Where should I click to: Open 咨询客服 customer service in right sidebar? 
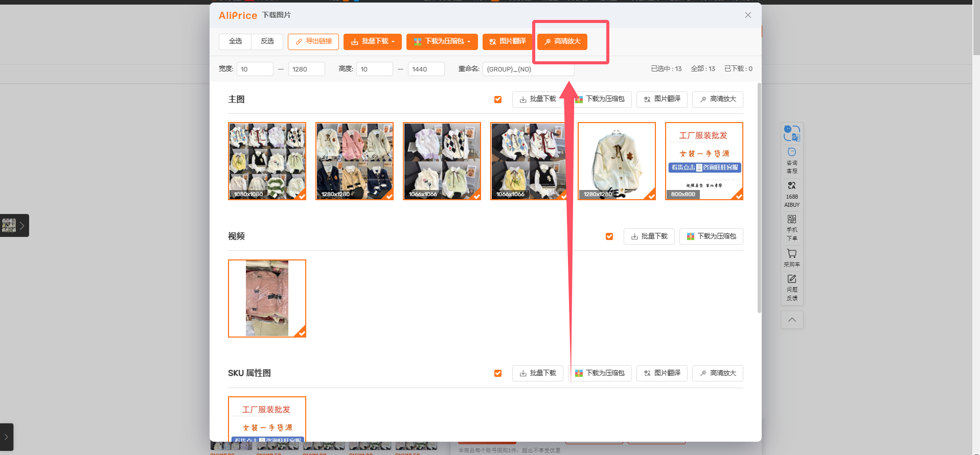(x=792, y=161)
